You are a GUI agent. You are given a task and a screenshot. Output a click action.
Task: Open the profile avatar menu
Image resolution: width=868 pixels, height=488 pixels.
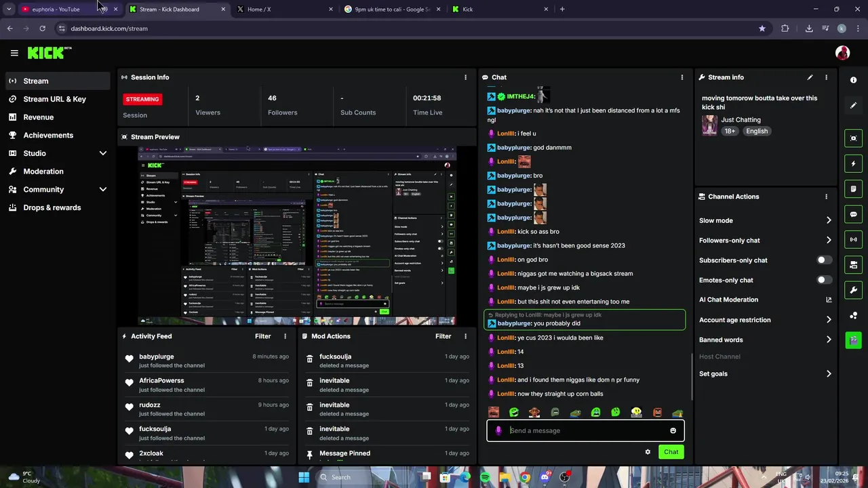[842, 53]
